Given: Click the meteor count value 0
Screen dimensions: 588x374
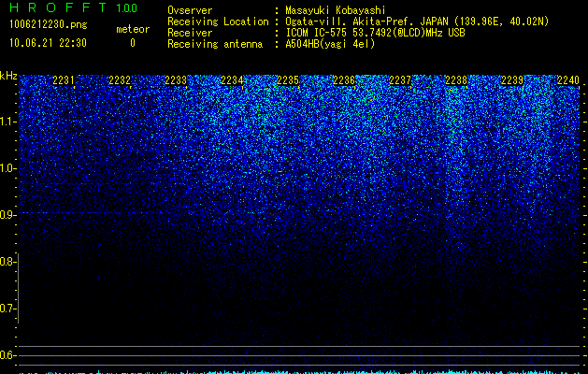Looking at the screenshot, I should [133, 43].
